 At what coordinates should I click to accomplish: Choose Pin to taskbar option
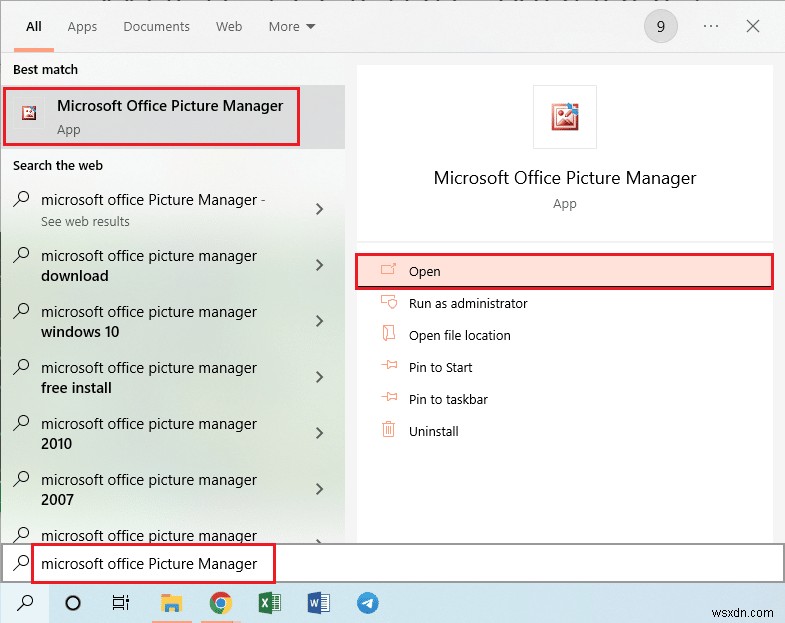(x=448, y=399)
